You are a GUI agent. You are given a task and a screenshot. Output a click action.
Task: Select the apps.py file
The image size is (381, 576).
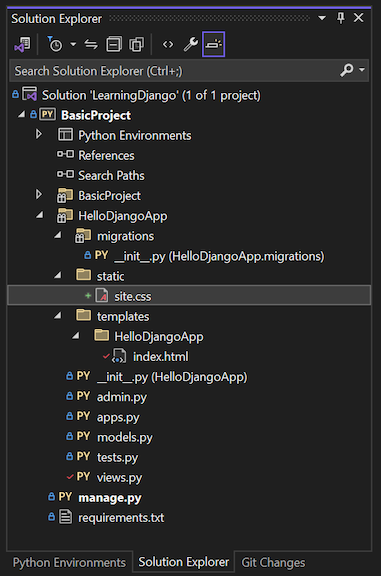click(x=118, y=417)
